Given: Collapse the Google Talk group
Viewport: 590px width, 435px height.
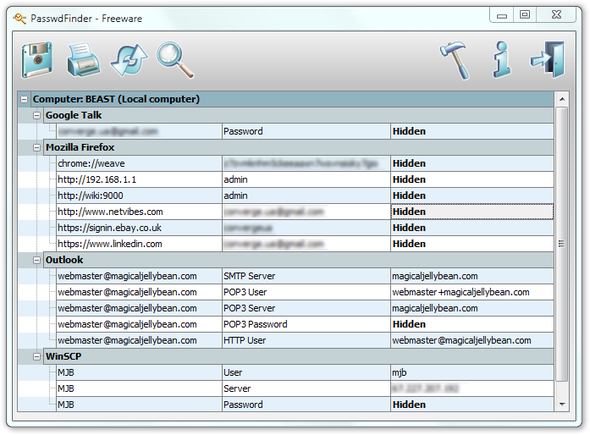Looking at the screenshot, I should 36,116.
